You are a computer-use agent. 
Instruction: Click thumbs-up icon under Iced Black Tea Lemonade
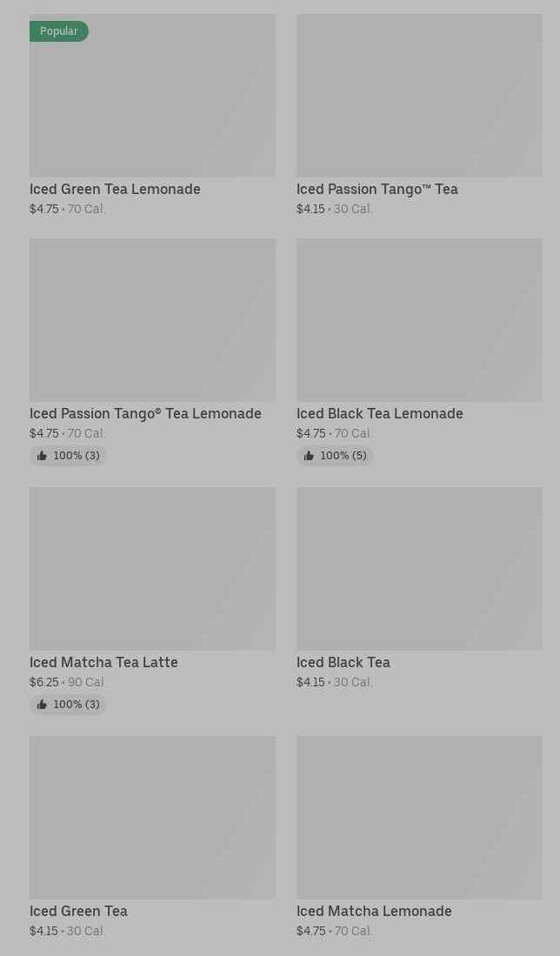pyautogui.click(x=309, y=456)
